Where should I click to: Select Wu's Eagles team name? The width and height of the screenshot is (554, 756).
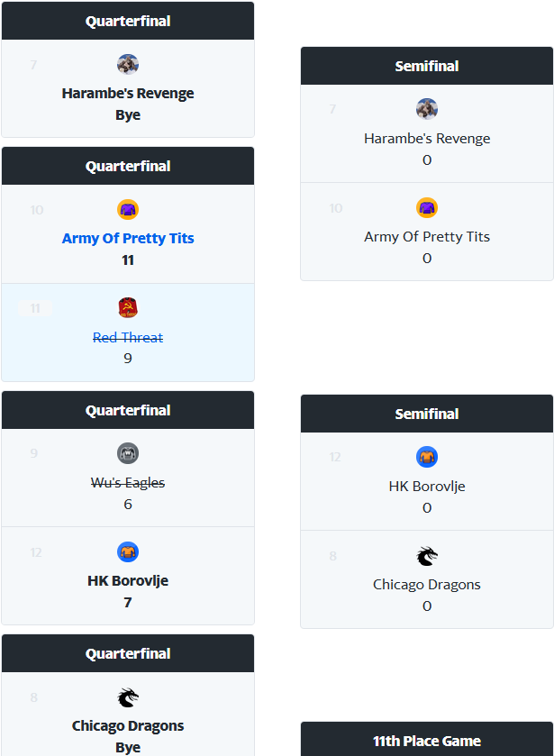[x=128, y=483]
